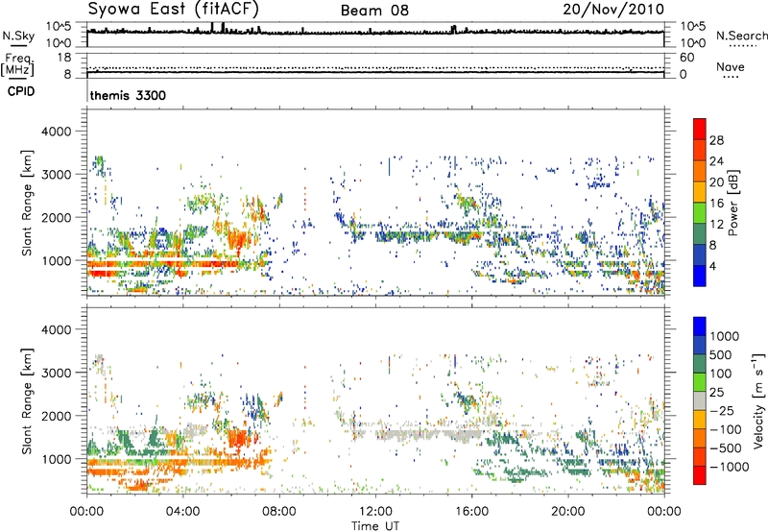Click the "18" frequency tick label
768x532 pixels.
pyautogui.click(x=64, y=58)
